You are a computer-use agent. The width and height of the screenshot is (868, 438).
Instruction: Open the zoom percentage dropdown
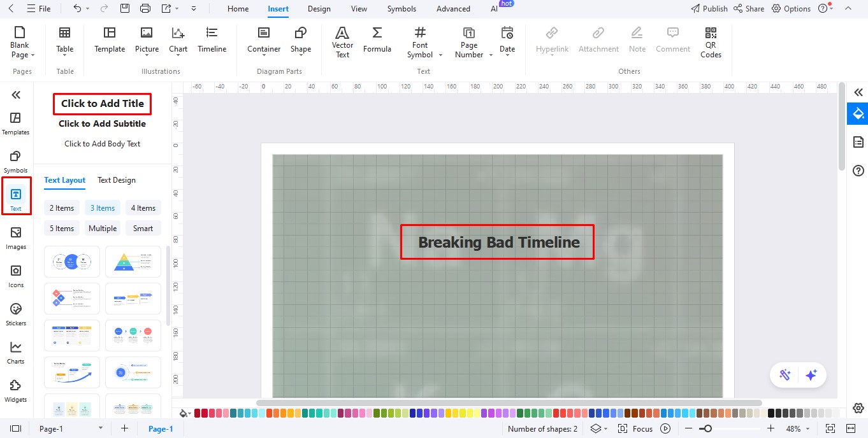pyautogui.click(x=809, y=428)
